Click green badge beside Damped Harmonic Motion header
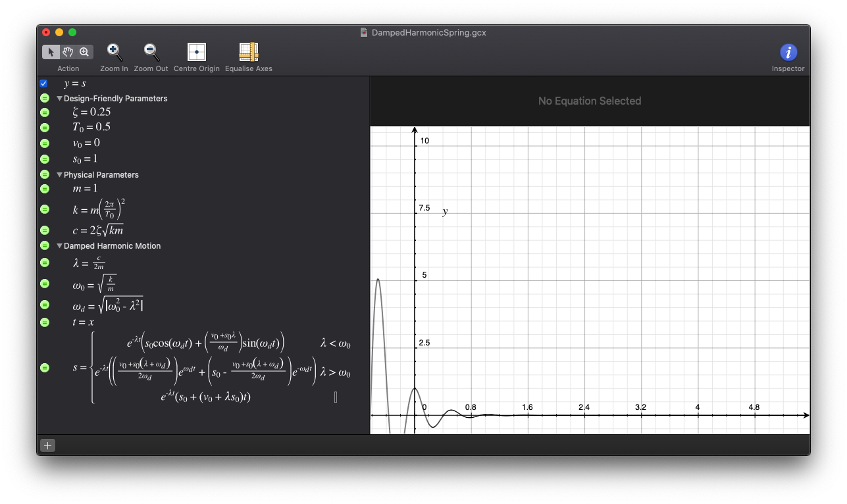The width and height of the screenshot is (847, 504). pyautogui.click(x=45, y=245)
